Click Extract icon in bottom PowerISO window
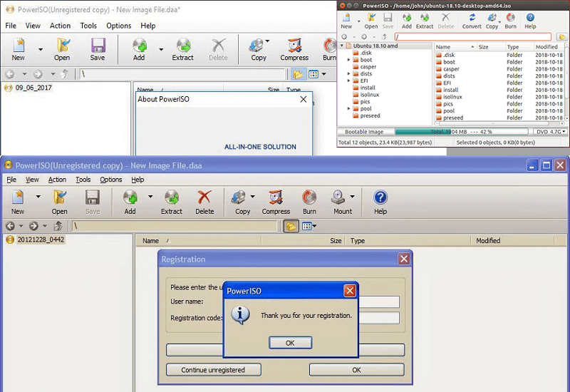570x392 pixels. [172, 198]
